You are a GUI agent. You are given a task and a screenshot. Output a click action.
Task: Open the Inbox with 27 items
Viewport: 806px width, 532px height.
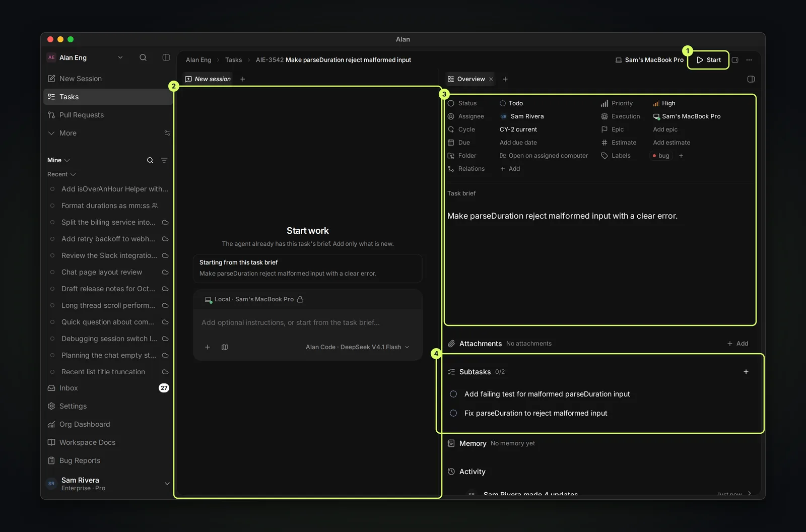coord(108,388)
